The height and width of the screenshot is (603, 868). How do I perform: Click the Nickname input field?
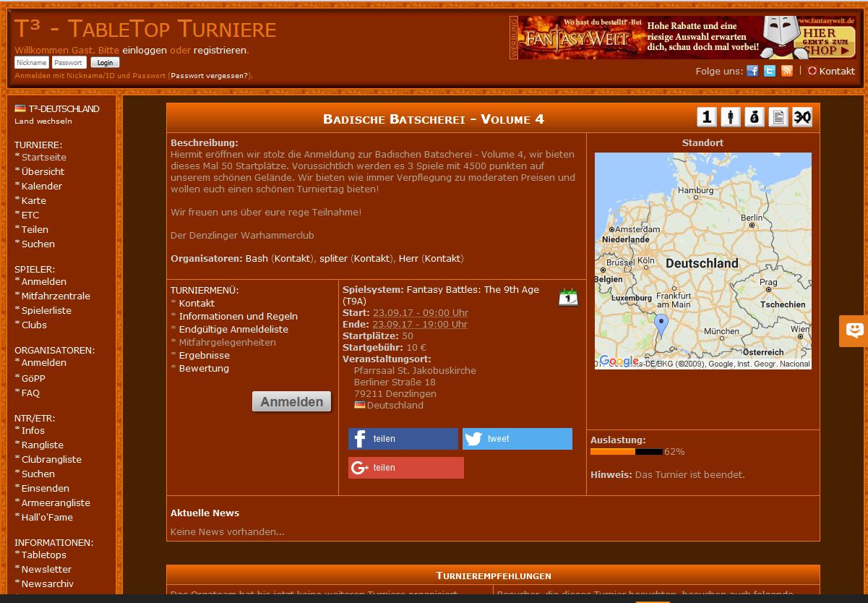pyautogui.click(x=32, y=63)
